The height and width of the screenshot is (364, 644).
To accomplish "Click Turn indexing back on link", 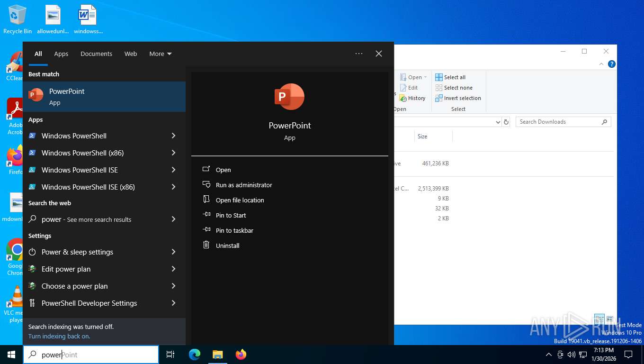I will pyautogui.click(x=59, y=336).
